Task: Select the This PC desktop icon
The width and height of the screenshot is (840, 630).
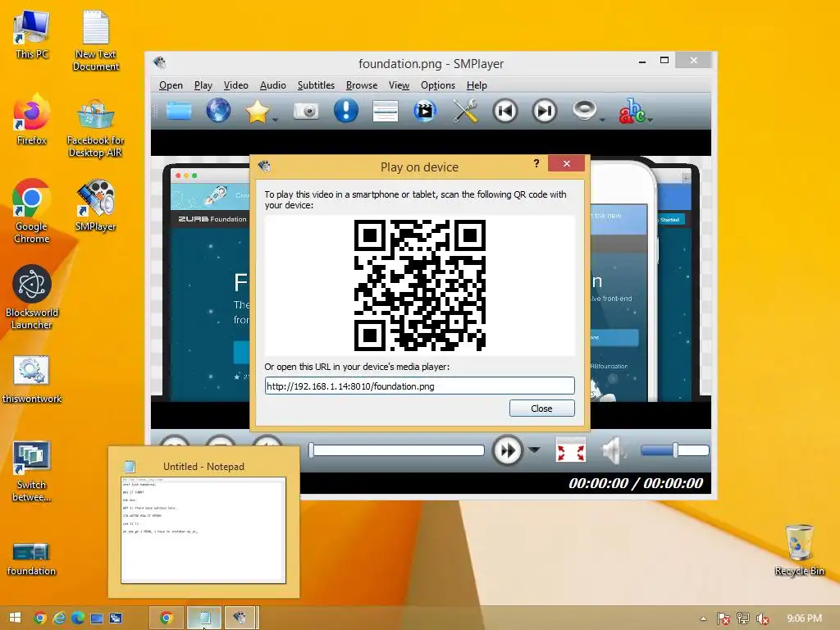Action: point(32,34)
